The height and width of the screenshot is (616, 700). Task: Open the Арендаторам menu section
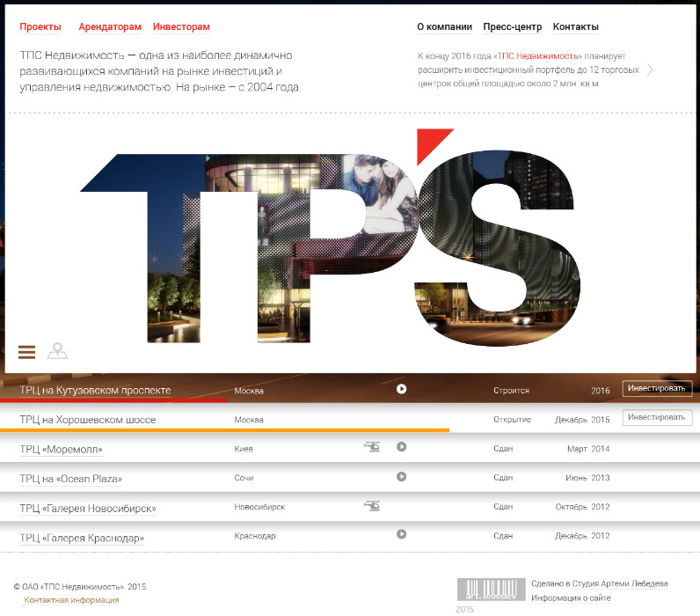110,27
